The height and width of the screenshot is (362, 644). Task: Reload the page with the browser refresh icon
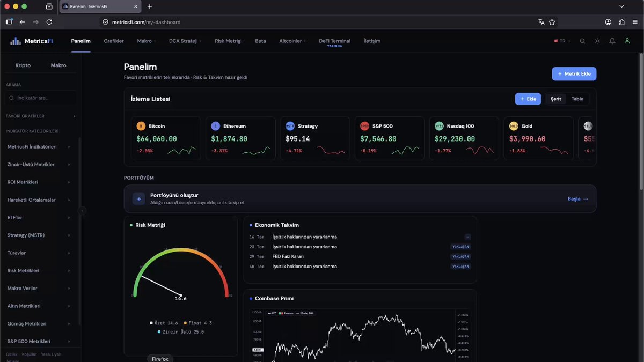click(x=49, y=22)
